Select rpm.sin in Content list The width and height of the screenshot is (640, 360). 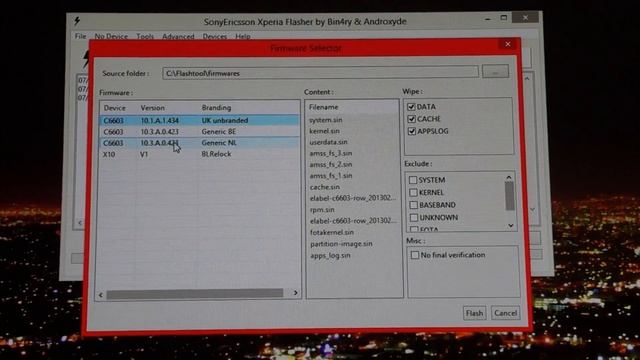tap(322, 210)
